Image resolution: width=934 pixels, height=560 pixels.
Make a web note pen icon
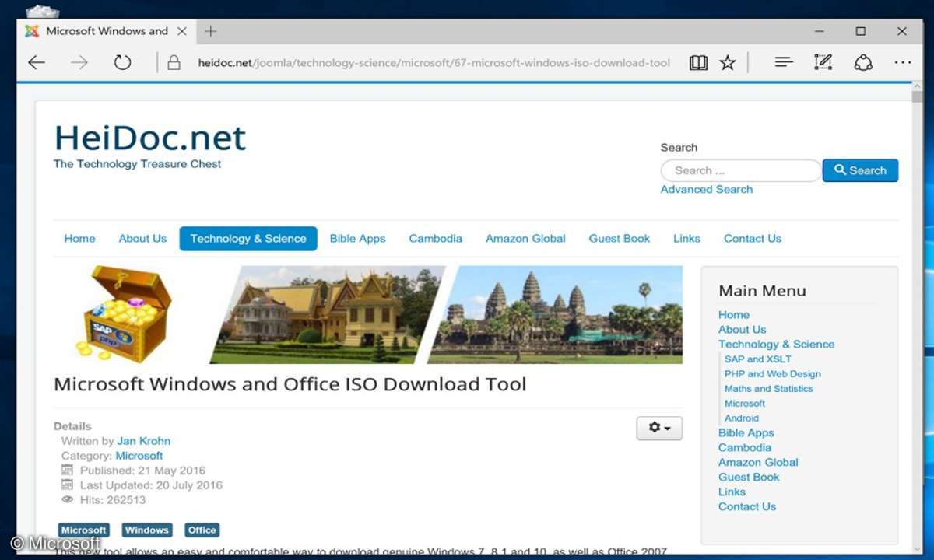point(823,62)
